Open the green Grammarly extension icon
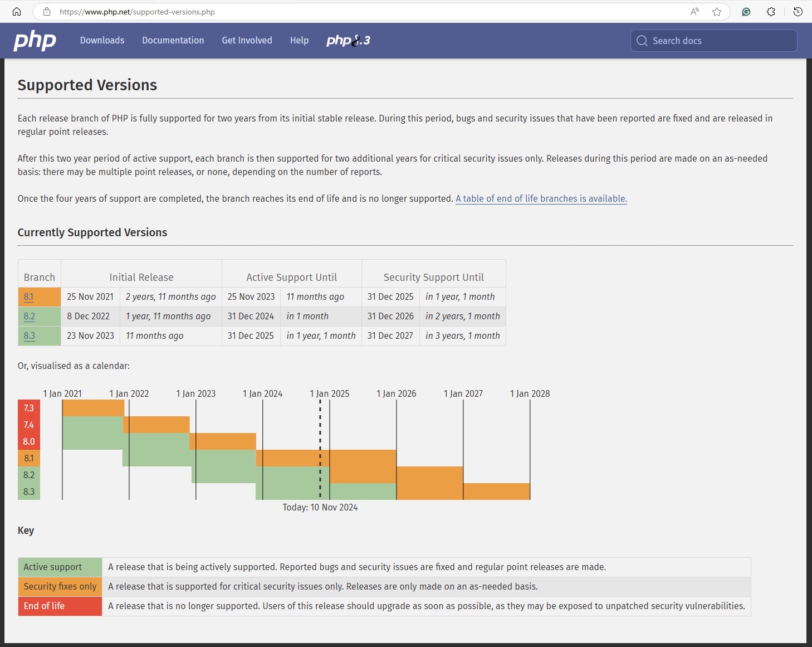Viewport: 812px width, 647px height. point(746,12)
